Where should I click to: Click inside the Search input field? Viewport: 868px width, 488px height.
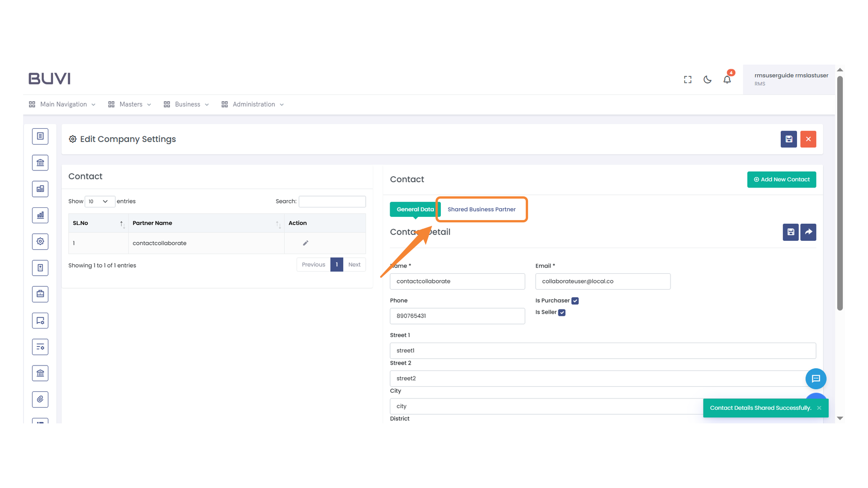(x=332, y=202)
